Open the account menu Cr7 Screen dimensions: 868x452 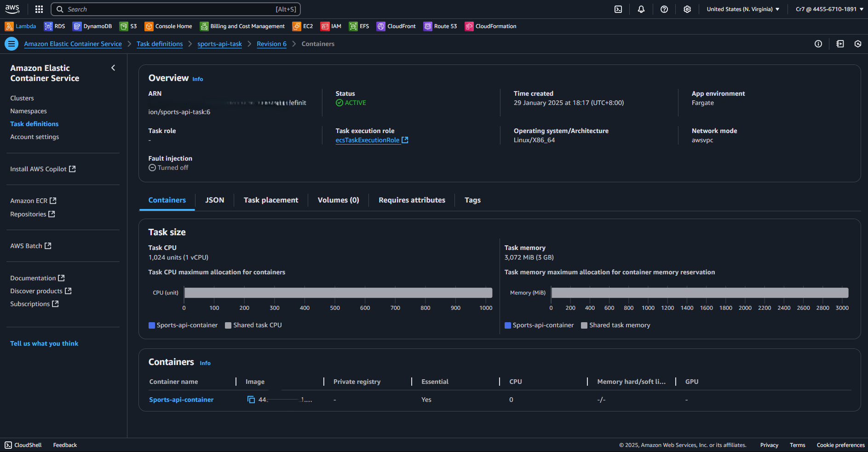(829, 9)
